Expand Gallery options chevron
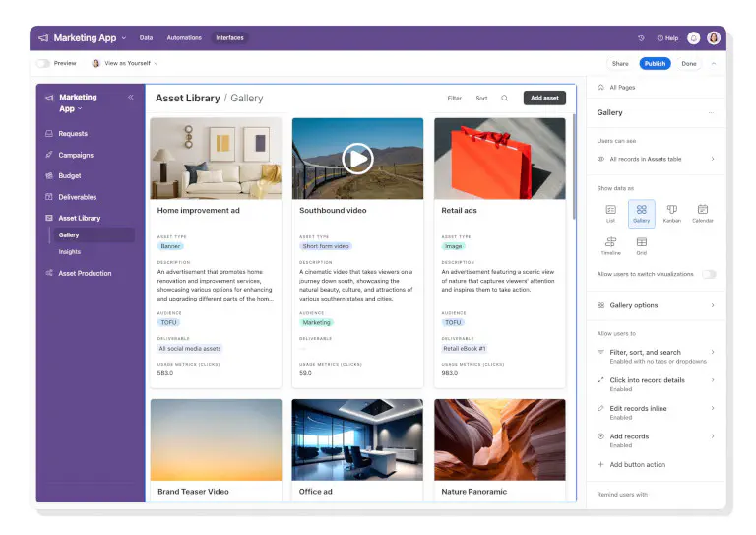Viewport: 756px width, 535px height. coord(713,305)
